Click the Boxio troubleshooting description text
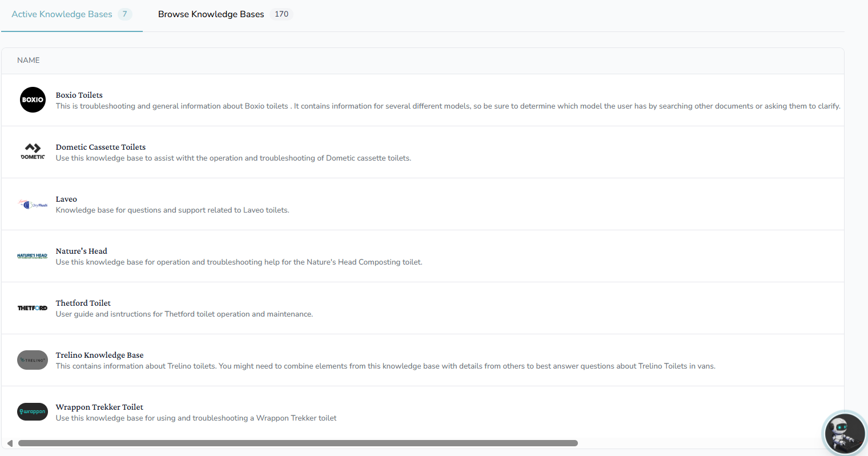Image resolution: width=868 pixels, height=456 pixels. pos(448,106)
